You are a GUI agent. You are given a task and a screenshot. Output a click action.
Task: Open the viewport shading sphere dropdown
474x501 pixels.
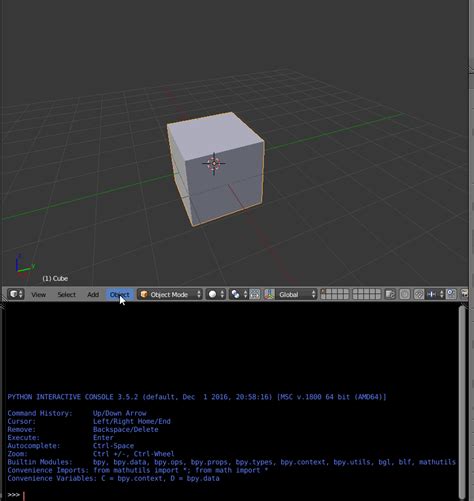click(215, 294)
